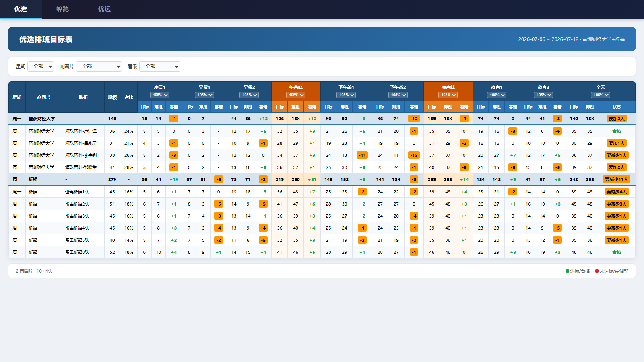Click the 要加2人 status for 海珠琶洲-郑晓生
This screenshot has height=362, width=644.
(617, 167)
